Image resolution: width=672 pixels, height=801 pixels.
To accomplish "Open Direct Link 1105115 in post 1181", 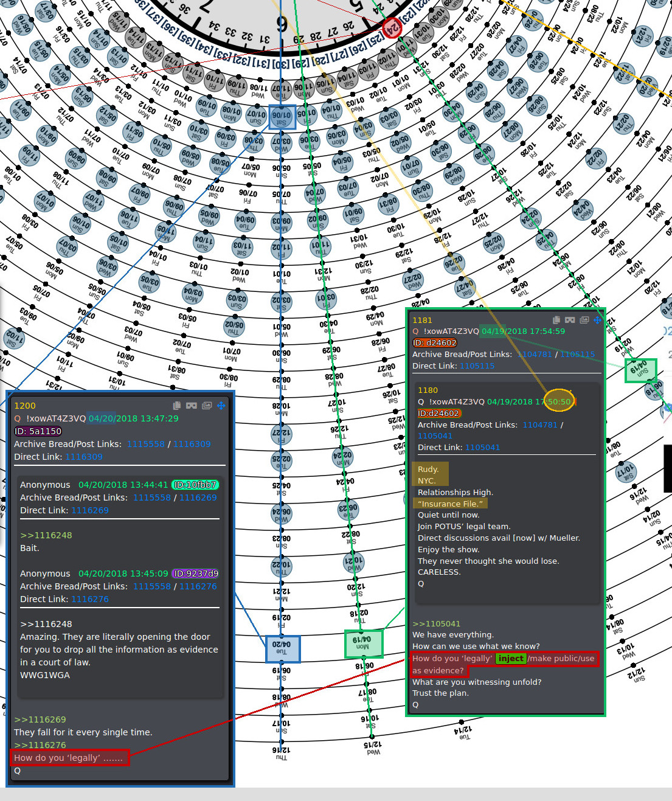I will [477, 366].
